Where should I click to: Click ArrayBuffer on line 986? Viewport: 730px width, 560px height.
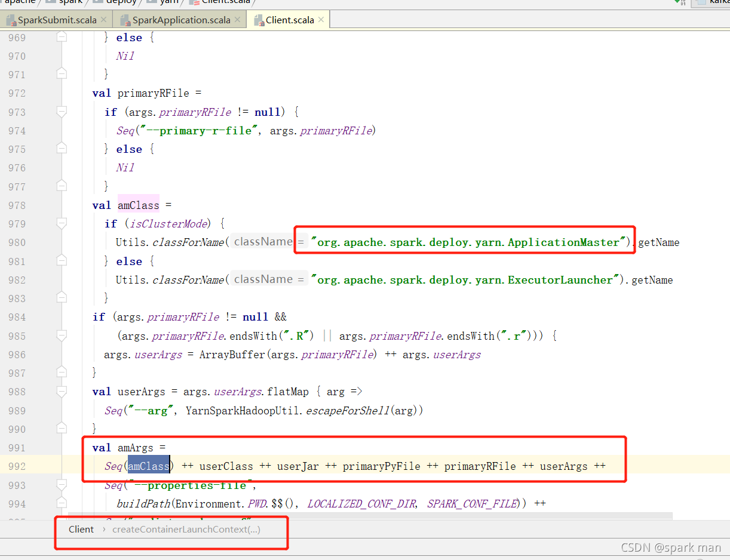[232, 355]
